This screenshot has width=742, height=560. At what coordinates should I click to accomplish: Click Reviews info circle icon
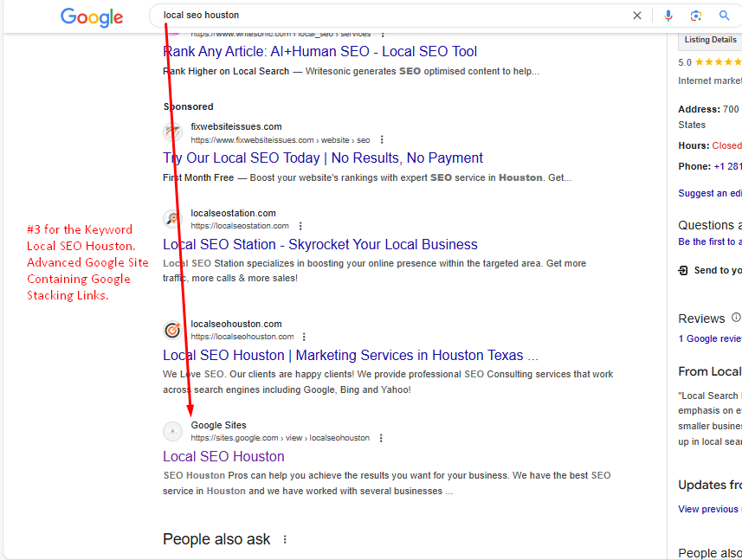[736, 318]
